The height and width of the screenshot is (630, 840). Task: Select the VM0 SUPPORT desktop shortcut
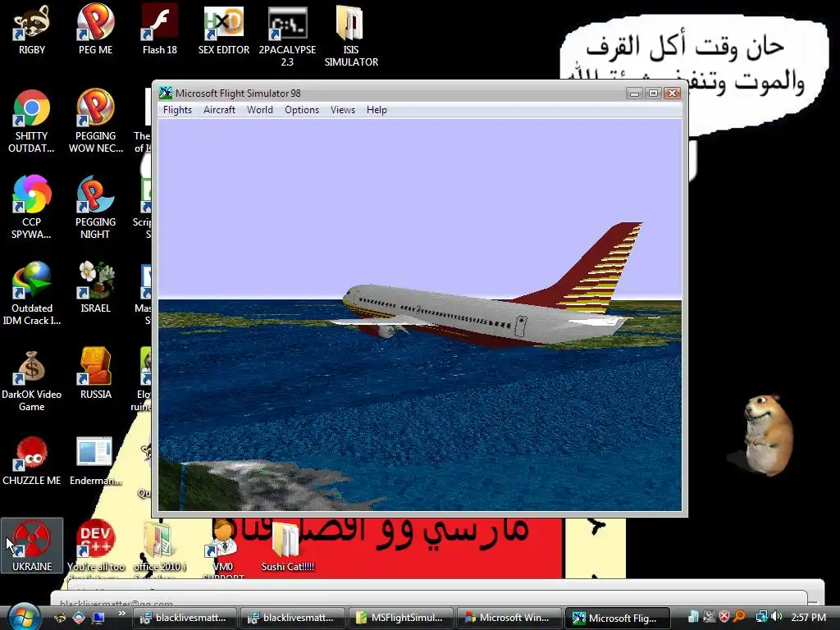click(x=223, y=547)
